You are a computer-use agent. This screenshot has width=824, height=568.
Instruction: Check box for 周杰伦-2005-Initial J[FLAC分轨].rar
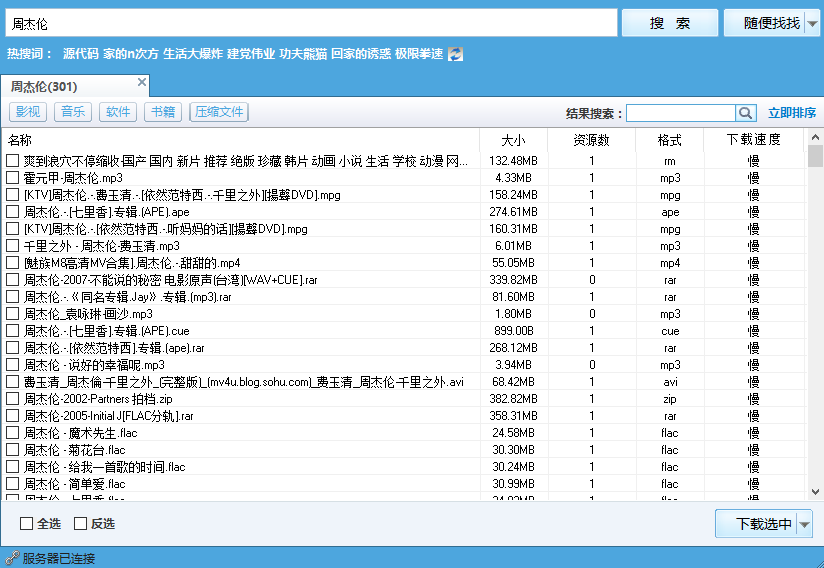13,416
